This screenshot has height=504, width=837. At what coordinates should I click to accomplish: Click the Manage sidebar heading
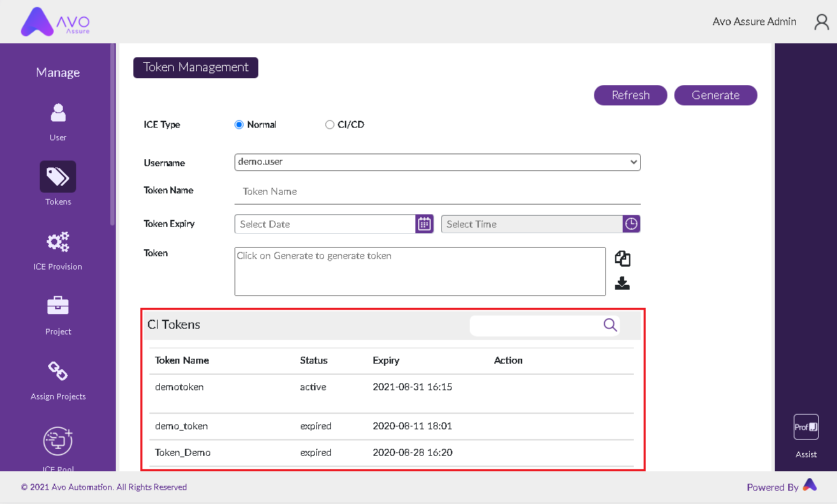58,73
